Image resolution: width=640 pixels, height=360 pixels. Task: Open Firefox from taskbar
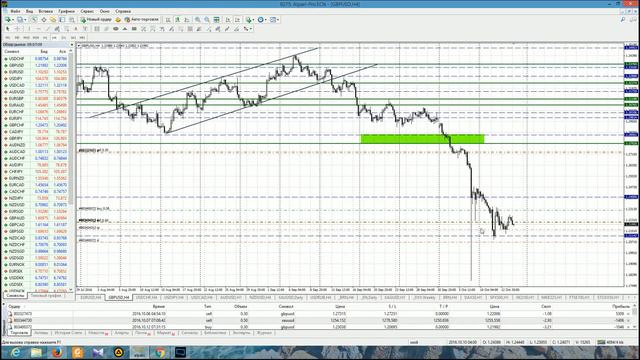tap(57, 352)
